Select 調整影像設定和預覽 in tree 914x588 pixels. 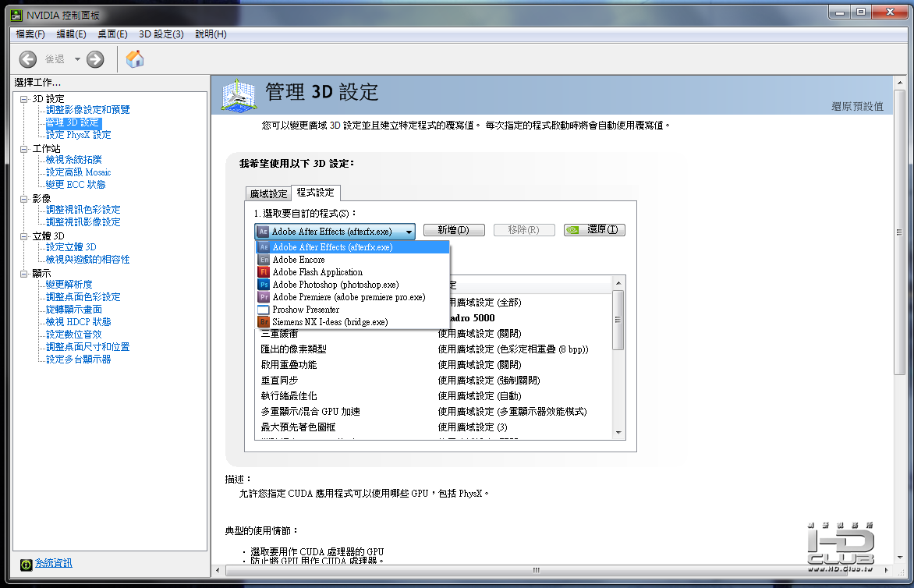88,109
